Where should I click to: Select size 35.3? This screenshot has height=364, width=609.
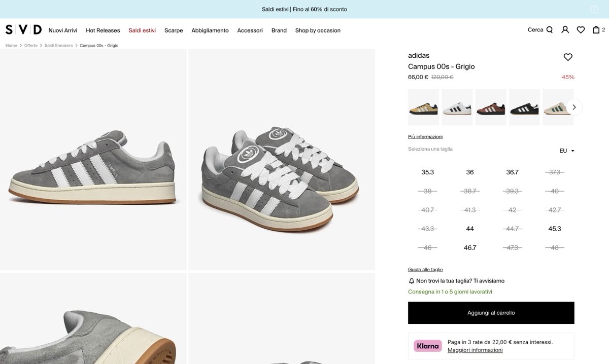tap(428, 172)
